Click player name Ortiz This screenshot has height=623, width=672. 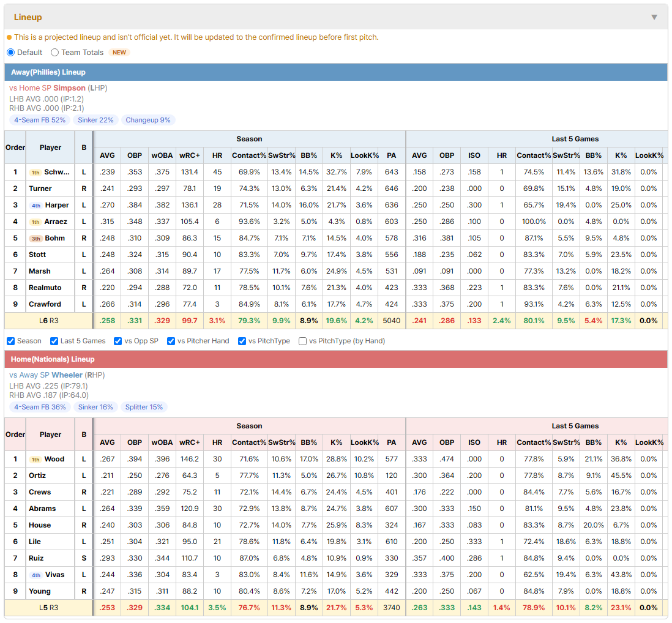coord(37,476)
